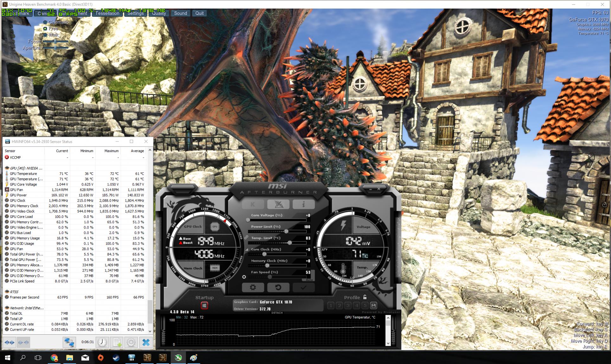The image size is (611, 364).
Task: Save the profile with the floppy disk icon
Action: (373, 305)
